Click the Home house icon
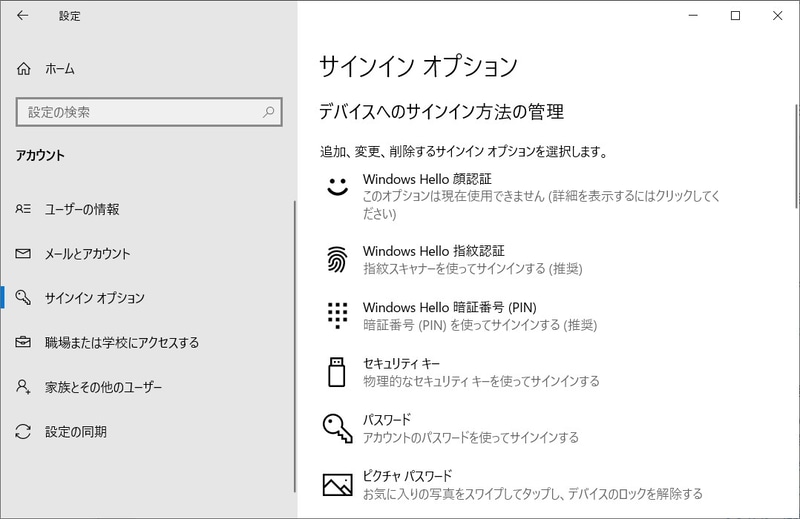This screenshot has width=800, height=519. tap(23, 68)
